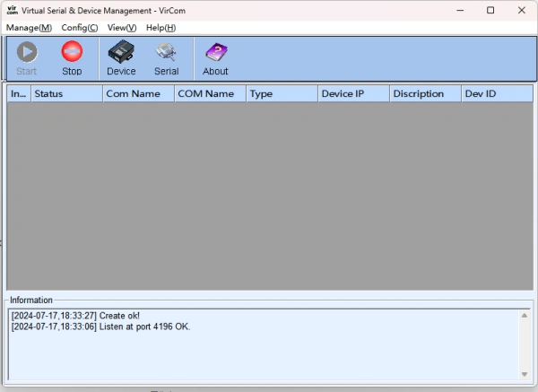Open the Serial port management icon

[x=167, y=52]
